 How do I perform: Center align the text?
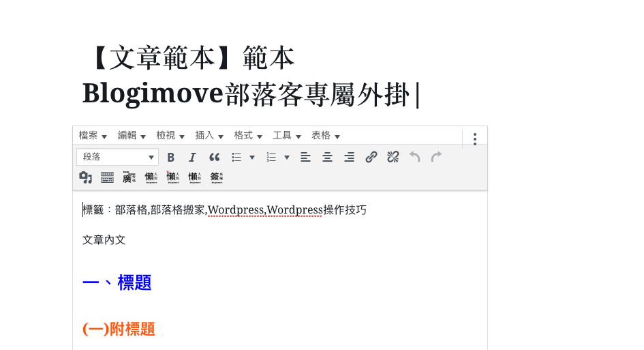pos(327,157)
